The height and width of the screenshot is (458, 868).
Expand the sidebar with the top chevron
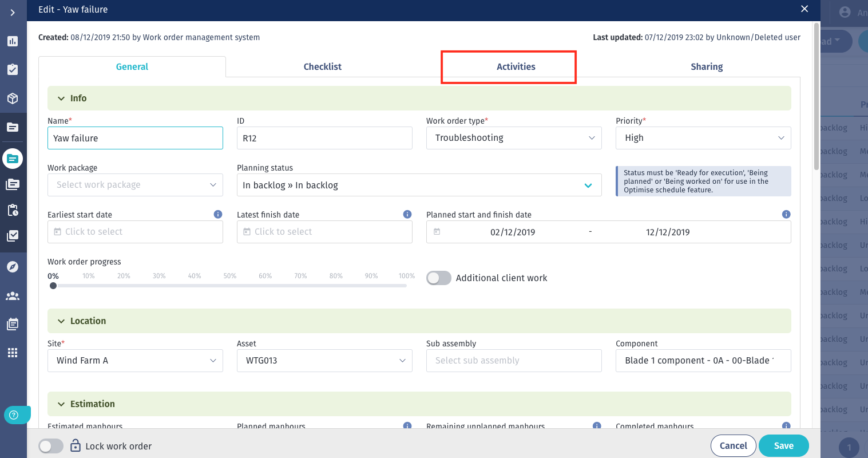(13, 12)
